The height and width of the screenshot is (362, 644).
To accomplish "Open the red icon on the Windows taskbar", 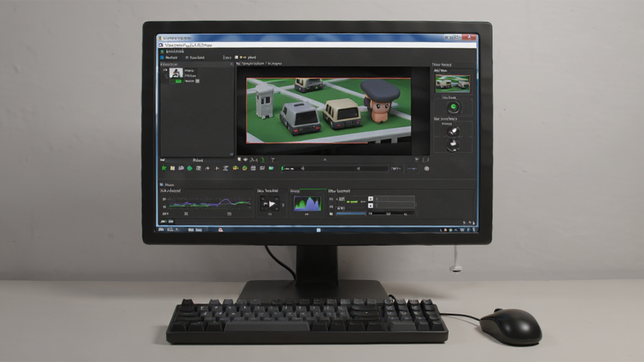I will (x=221, y=230).
